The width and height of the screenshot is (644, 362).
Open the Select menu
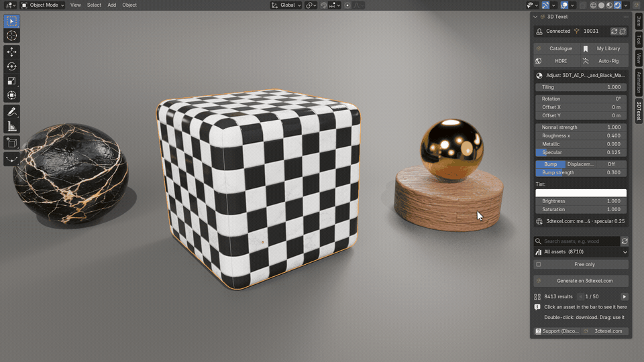tap(94, 5)
